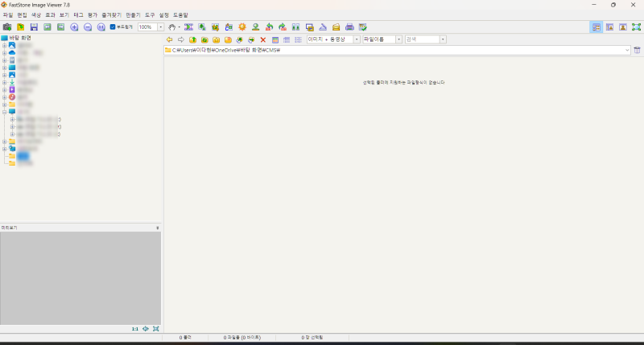Open the 검색 search dropdown arrow
This screenshot has height=345, width=644.
[x=443, y=39]
